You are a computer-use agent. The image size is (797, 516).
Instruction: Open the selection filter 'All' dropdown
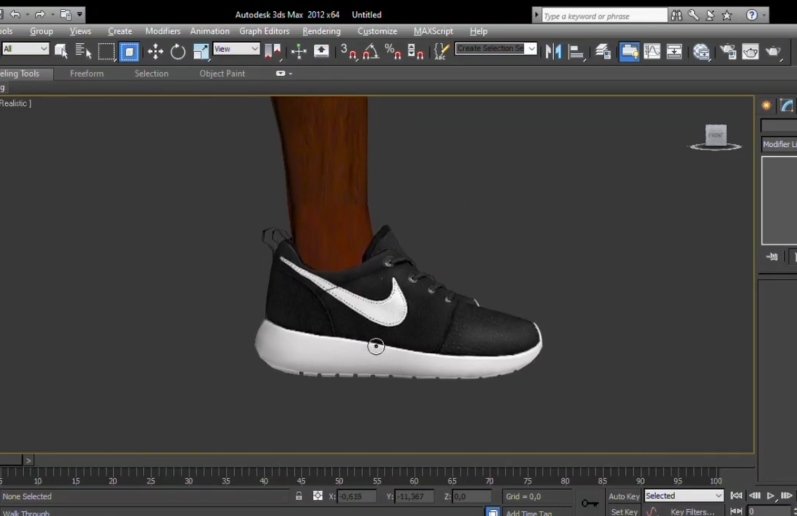point(25,49)
